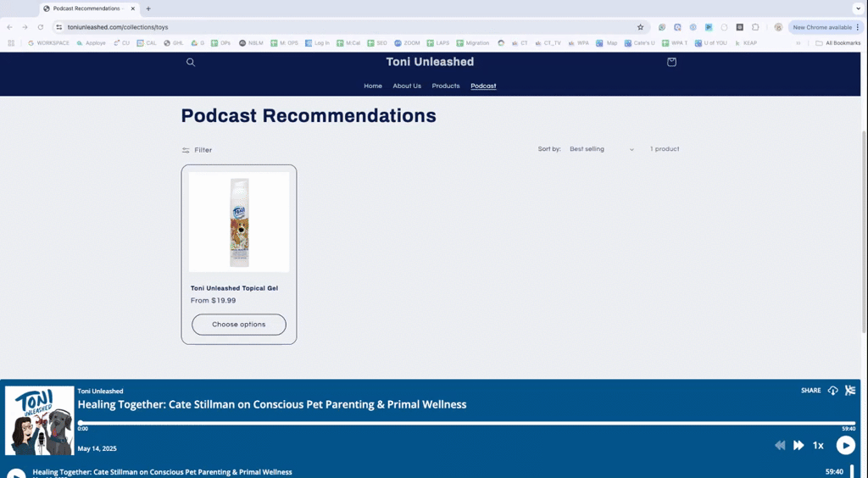The height and width of the screenshot is (478, 868).
Task: Click SHARE in the podcast player
Action: point(811,391)
